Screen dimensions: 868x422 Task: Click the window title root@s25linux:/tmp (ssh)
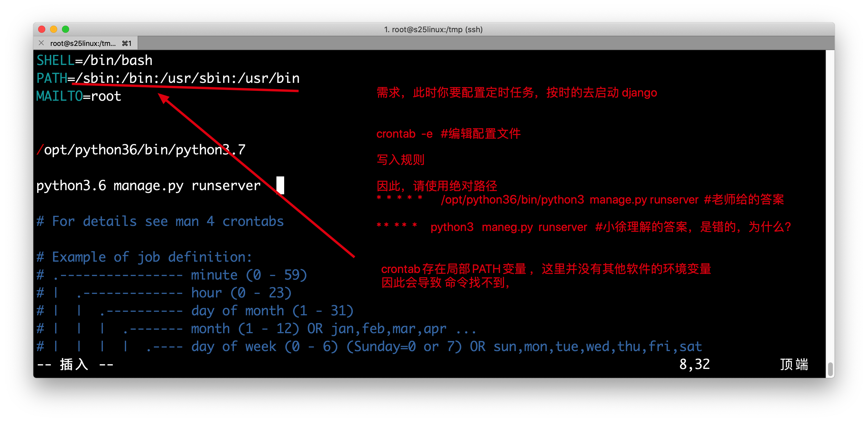433,30
